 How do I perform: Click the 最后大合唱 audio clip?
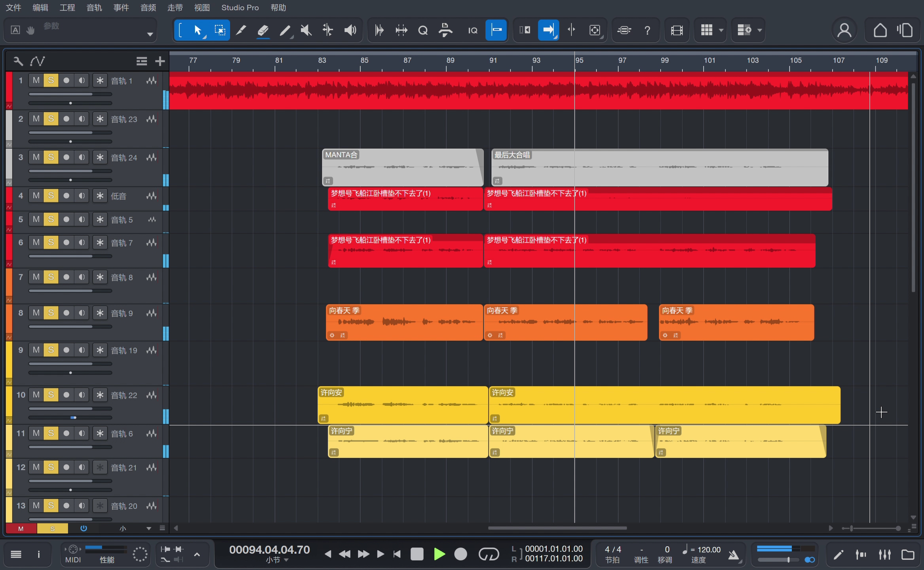tap(660, 167)
